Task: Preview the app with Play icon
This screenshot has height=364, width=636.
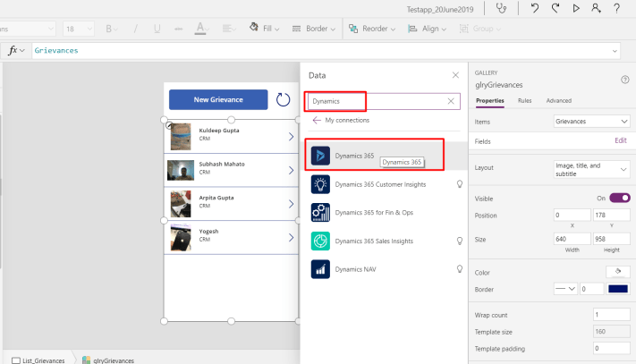Action: point(575,9)
